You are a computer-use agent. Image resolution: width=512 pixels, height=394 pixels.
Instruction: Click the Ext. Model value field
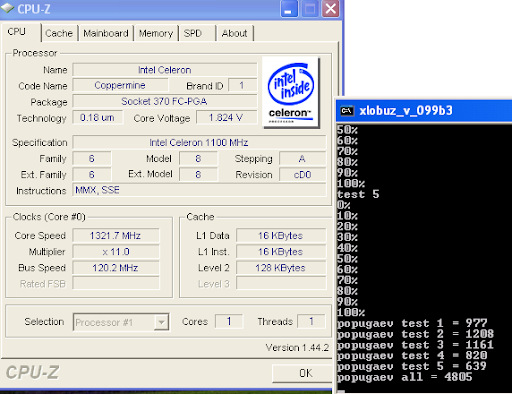click(198, 175)
